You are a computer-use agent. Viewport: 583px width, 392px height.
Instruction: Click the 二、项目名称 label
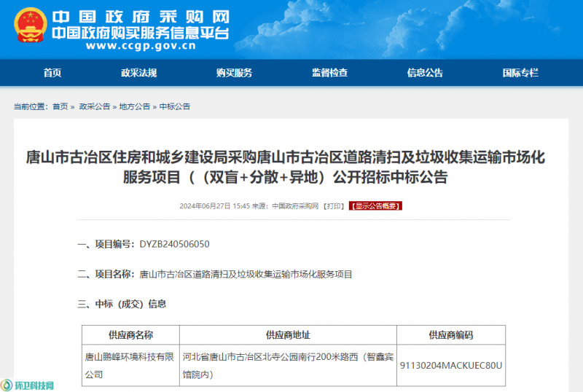pyautogui.click(x=106, y=275)
